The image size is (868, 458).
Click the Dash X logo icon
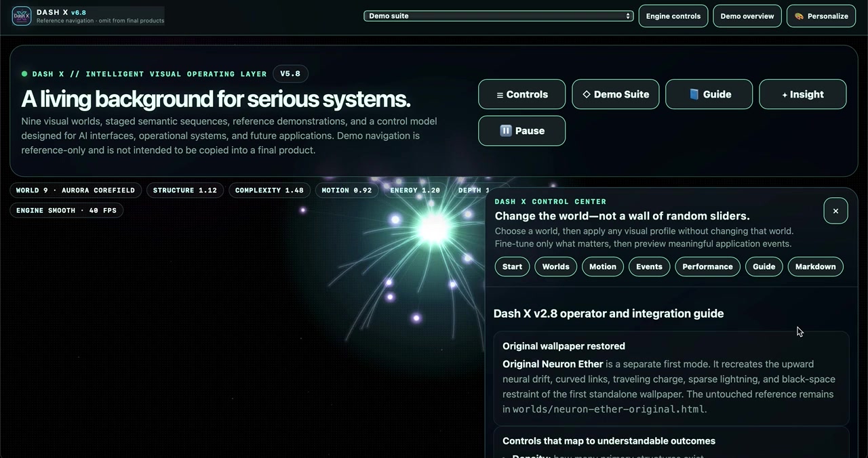(22, 16)
